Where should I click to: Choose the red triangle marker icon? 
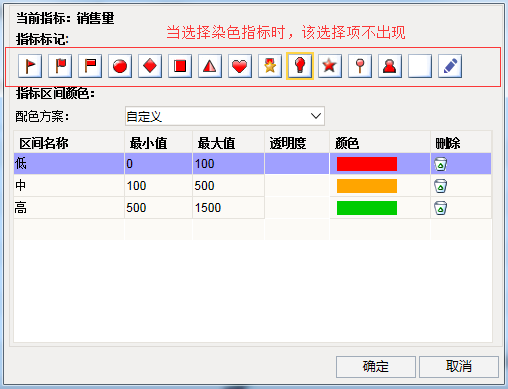tap(210, 66)
